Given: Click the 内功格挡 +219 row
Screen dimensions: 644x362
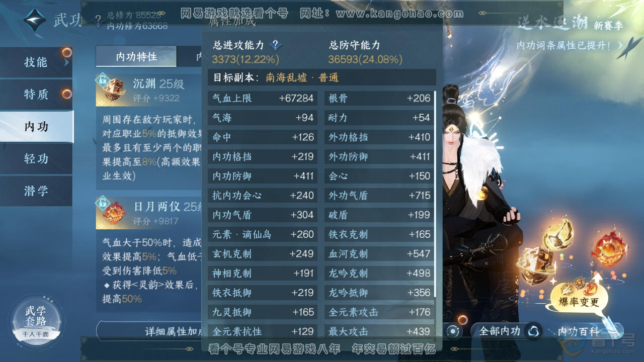Looking at the screenshot, I should 263,156.
